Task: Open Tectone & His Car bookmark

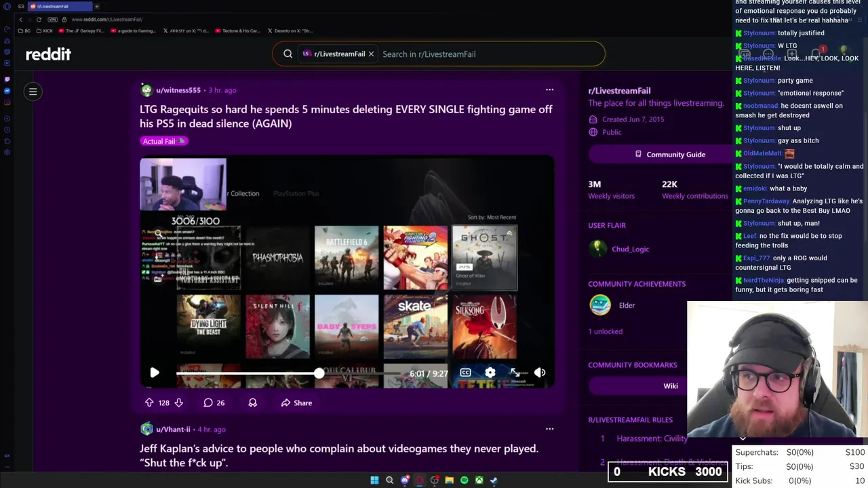Action: pos(237,30)
